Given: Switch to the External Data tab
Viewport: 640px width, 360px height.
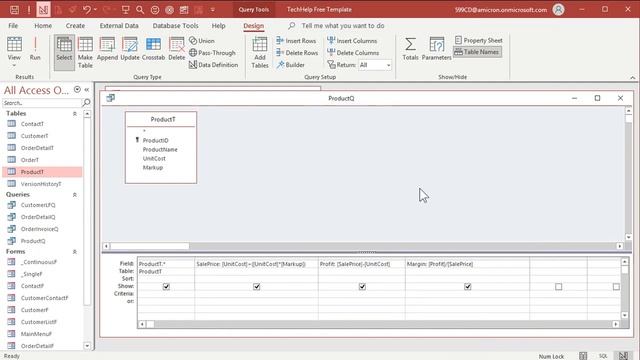Looking at the screenshot, I should click(119, 25).
